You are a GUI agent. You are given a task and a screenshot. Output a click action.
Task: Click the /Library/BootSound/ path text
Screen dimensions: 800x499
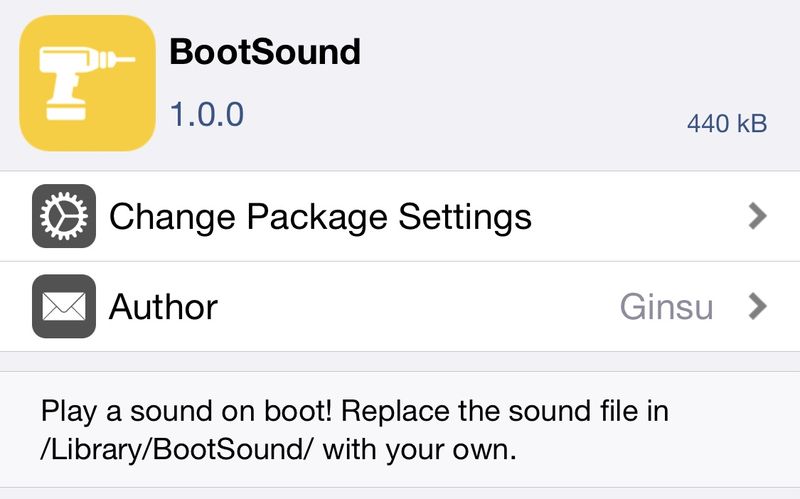coord(174,450)
